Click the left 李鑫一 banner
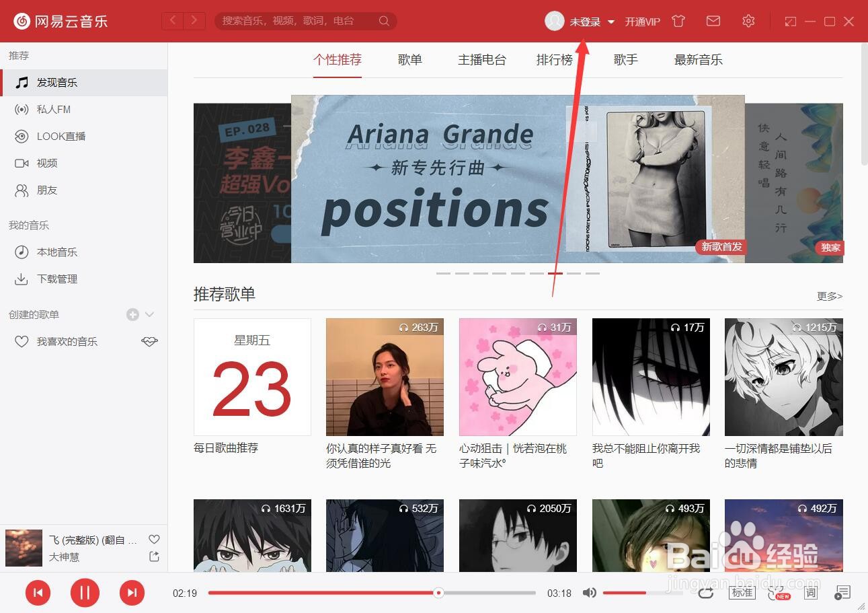 242,182
